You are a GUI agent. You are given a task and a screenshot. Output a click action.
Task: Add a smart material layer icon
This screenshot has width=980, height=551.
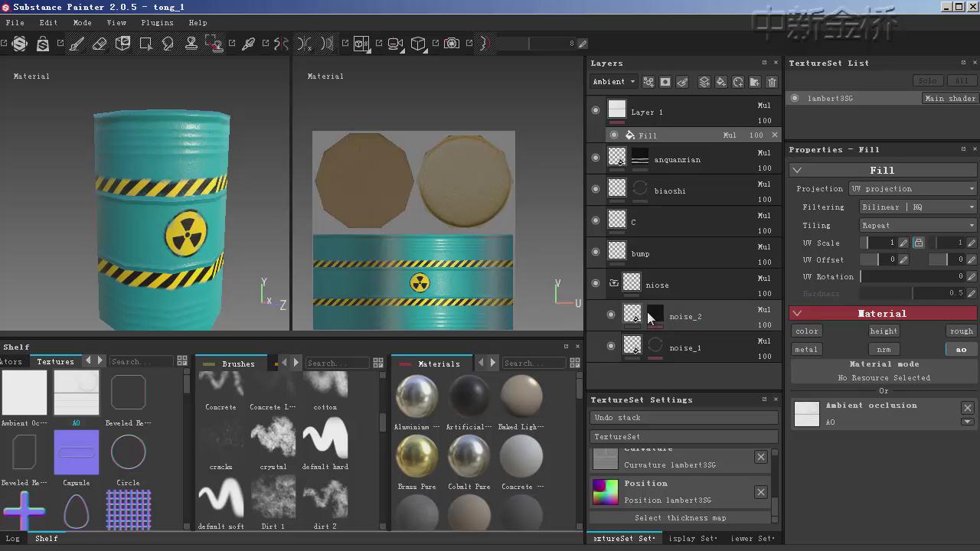coord(738,82)
